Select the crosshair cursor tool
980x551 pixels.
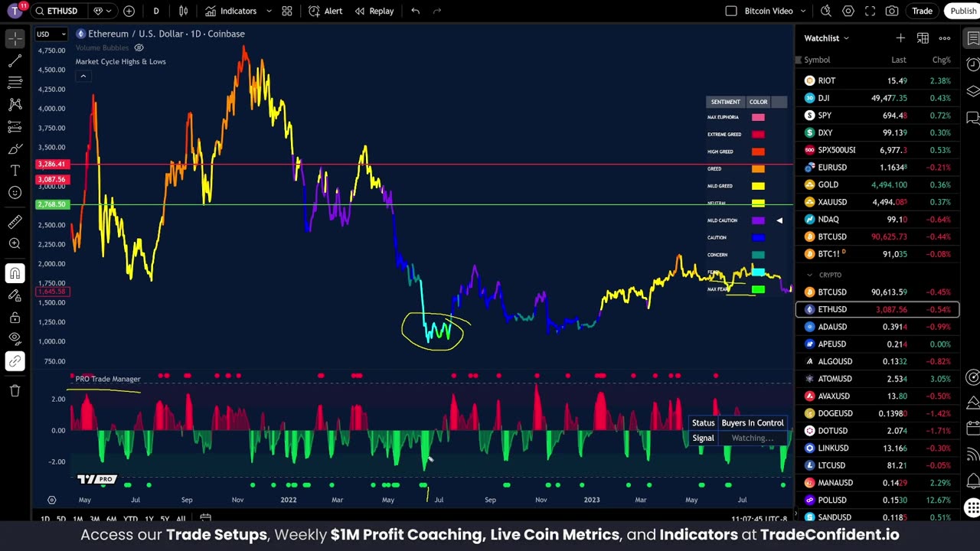(x=15, y=38)
